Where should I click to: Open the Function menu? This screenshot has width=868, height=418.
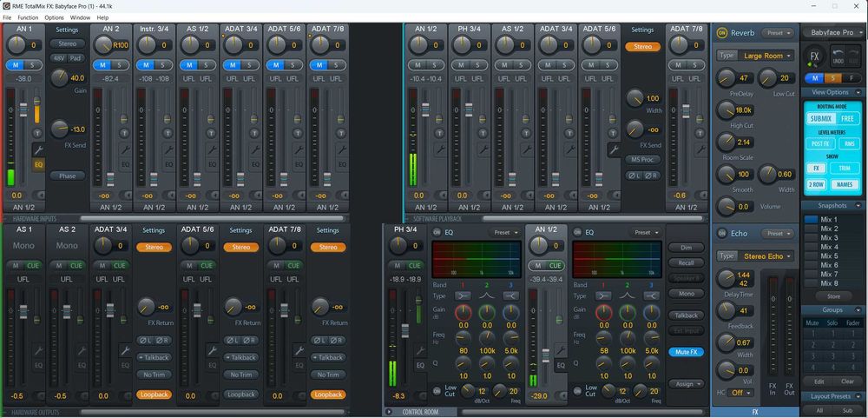[28, 17]
